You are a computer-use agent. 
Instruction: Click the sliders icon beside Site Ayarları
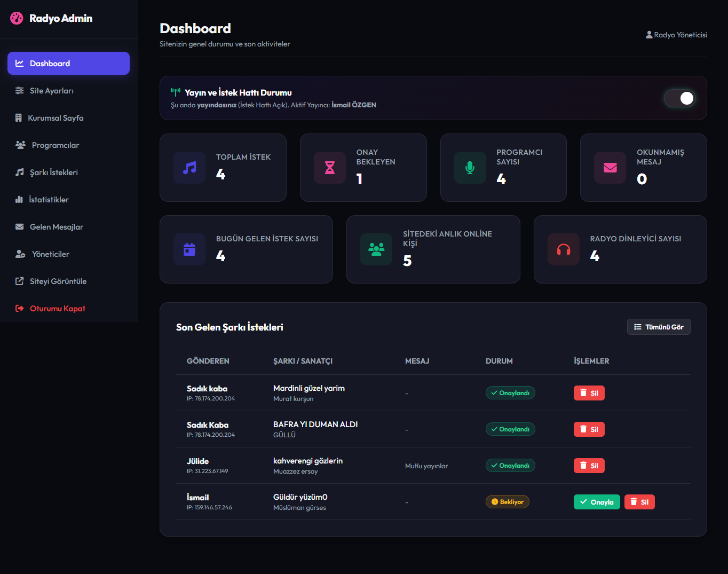tap(20, 91)
